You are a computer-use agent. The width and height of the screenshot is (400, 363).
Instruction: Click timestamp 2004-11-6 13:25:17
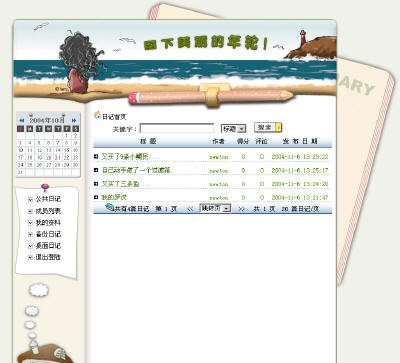(x=300, y=170)
